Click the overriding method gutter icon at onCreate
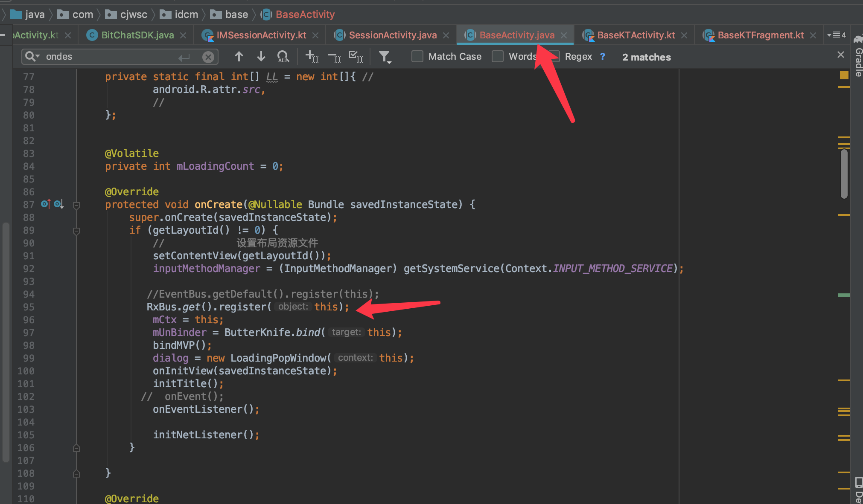The height and width of the screenshot is (504, 863). (46, 204)
